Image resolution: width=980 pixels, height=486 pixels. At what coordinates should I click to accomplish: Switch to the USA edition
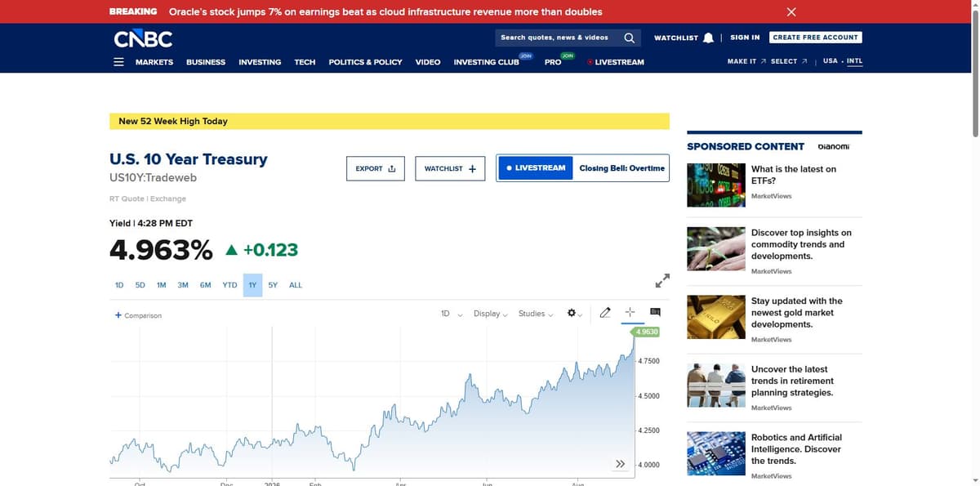click(x=831, y=61)
